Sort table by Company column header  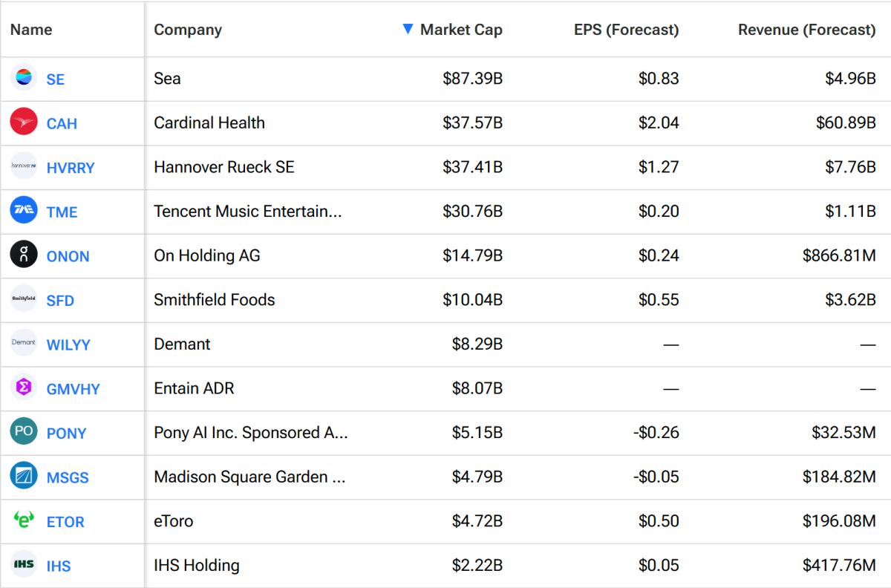coord(188,30)
